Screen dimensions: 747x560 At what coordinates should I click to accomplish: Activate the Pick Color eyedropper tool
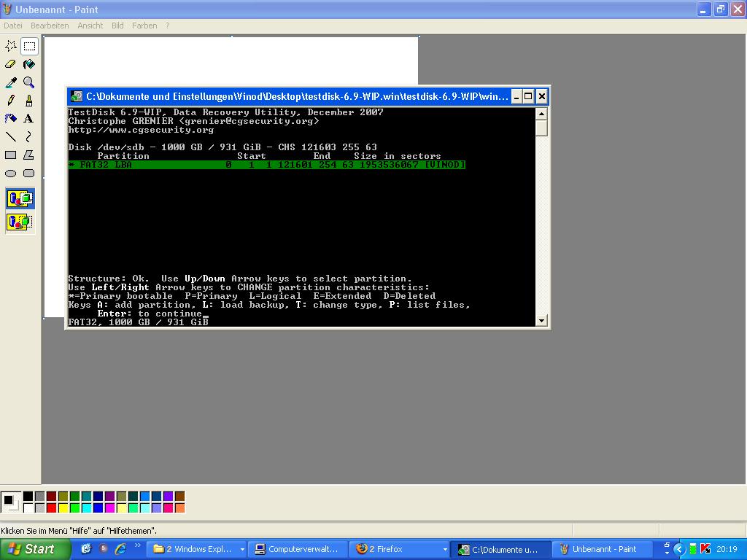click(x=10, y=82)
